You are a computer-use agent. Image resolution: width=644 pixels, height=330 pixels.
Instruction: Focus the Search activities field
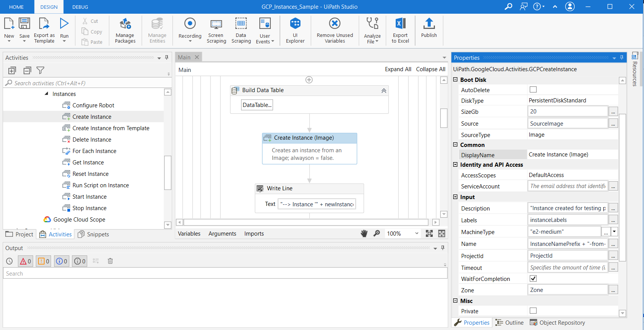88,83
